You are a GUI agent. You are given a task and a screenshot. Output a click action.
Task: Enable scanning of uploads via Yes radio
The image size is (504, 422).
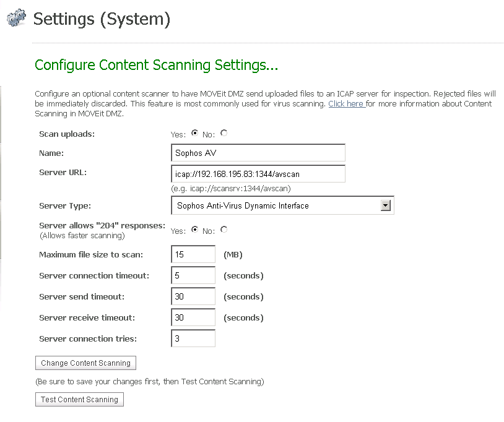tap(194, 132)
